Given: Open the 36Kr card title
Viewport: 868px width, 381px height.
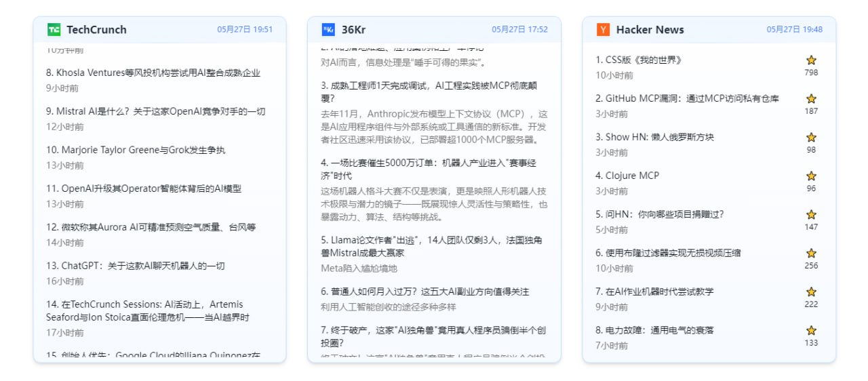Looking at the screenshot, I should pyautogui.click(x=354, y=30).
